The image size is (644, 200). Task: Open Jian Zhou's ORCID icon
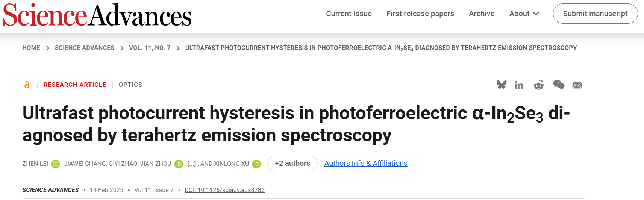pyautogui.click(x=179, y=164)
